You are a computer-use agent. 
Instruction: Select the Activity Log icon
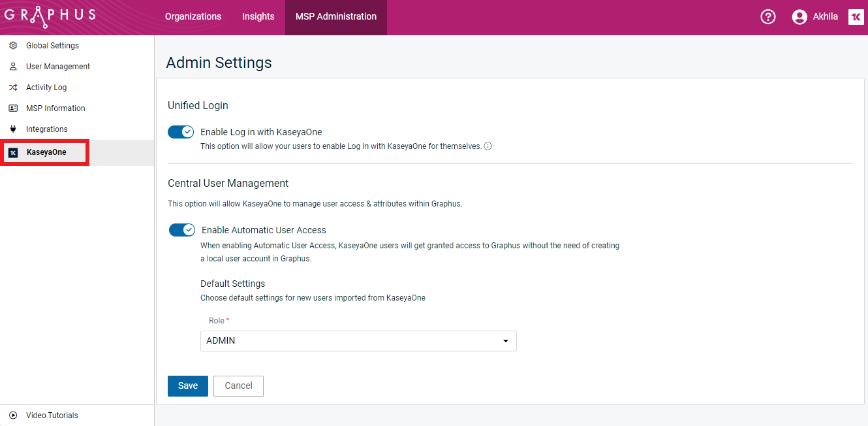[x=12, y=87]
